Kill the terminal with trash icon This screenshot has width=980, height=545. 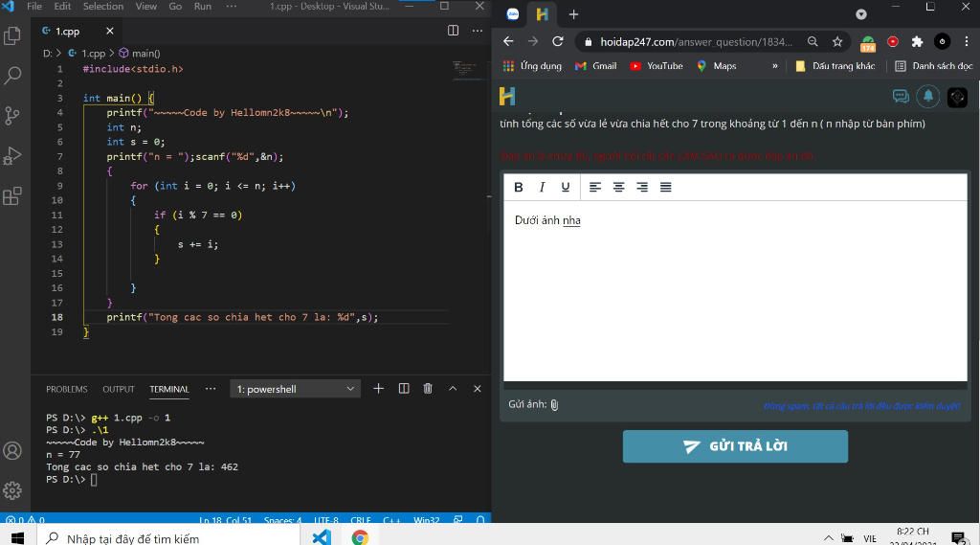[428, 389]
